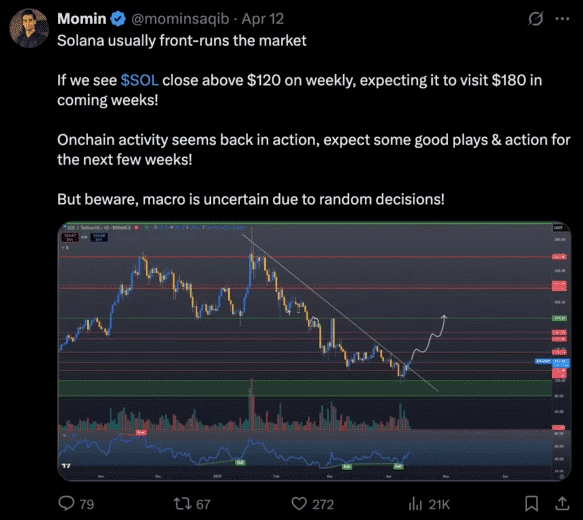Open the three-dot more options menu
583x520 pixels.
pyautogui.click(x=562, y=19)
